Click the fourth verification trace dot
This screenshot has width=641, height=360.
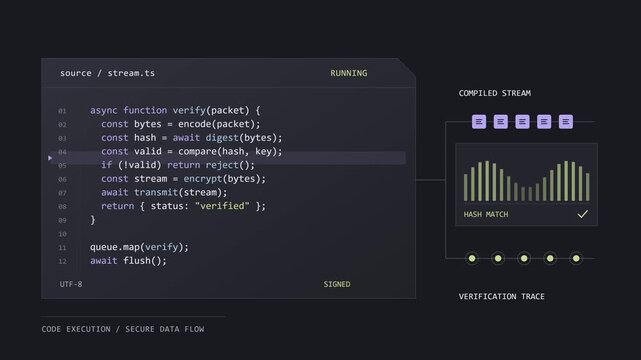(x=550, y=258)
